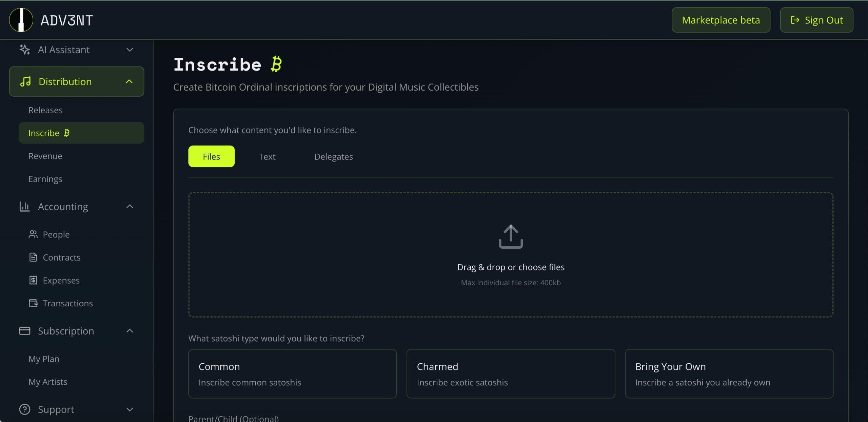868x422 pixels.
Task: Click the Marketplace beta button
Action: tap(721, 20)
